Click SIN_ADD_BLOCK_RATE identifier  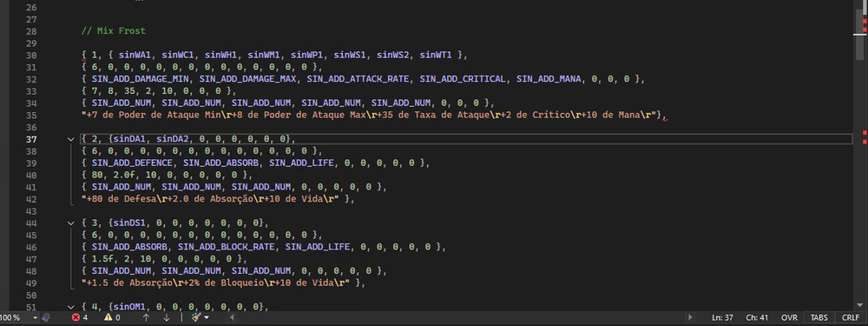click(x=227, y=247)
